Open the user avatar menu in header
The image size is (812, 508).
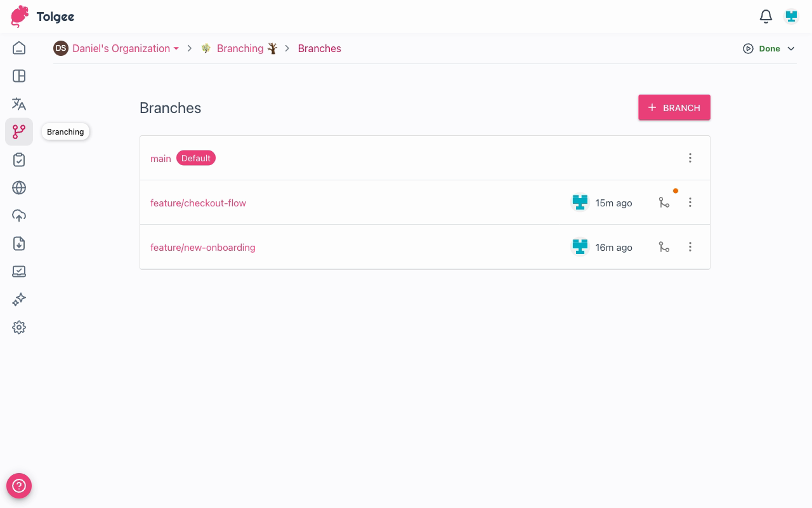pyautogui.click(x=791, y=17)
